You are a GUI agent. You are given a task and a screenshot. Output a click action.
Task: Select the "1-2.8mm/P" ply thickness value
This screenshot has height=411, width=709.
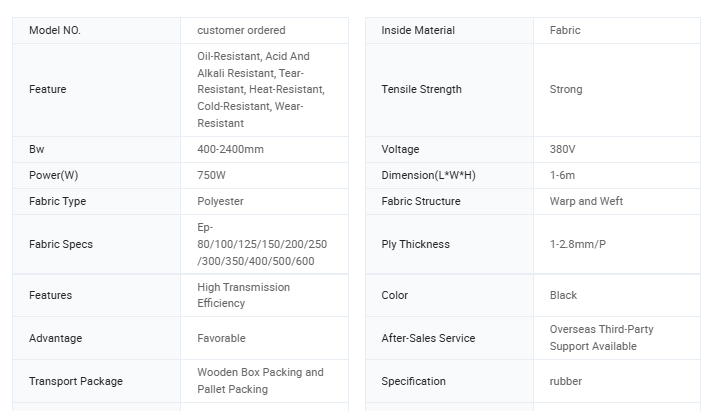pos(578,244)
